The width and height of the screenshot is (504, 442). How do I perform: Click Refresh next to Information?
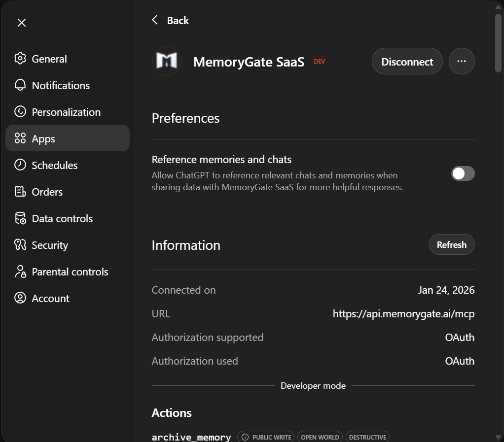[451, 244]
